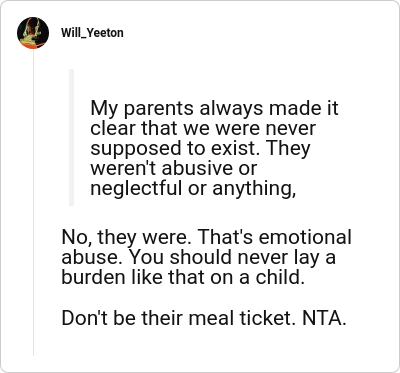Viewport: 400px width, 373px height.
Task: Click quoted line 'clear that we were never'
Action: pos(203,129)
